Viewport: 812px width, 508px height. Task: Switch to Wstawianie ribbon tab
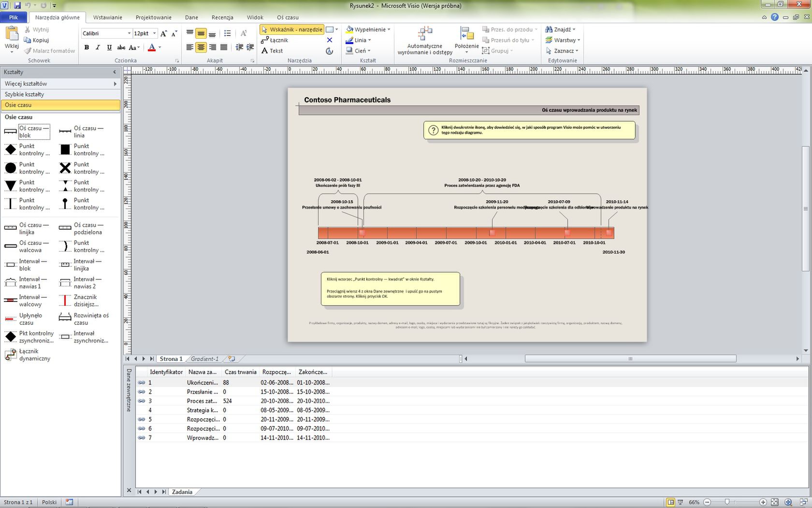click(107, 17)
